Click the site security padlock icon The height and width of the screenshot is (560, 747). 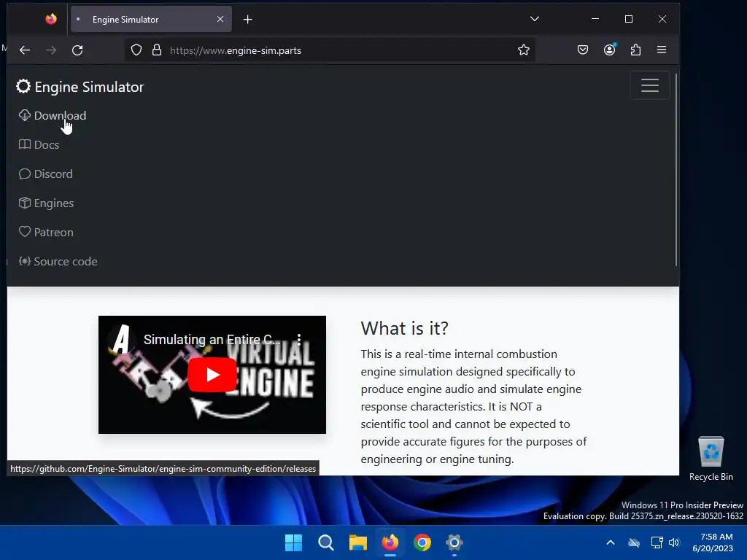[157, 50]
